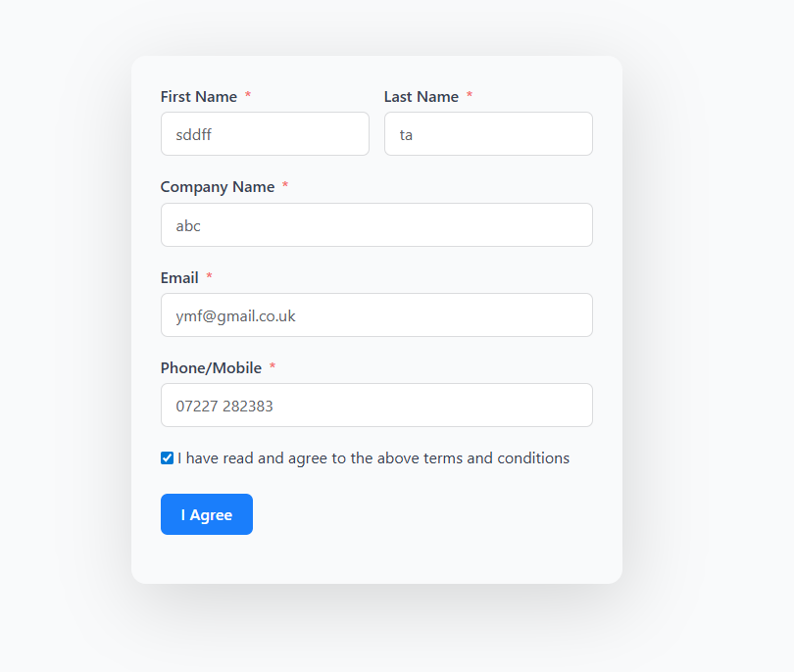Click the 'Company Name' label text
The width and height of the screenshot is (794, 672).
218,187
